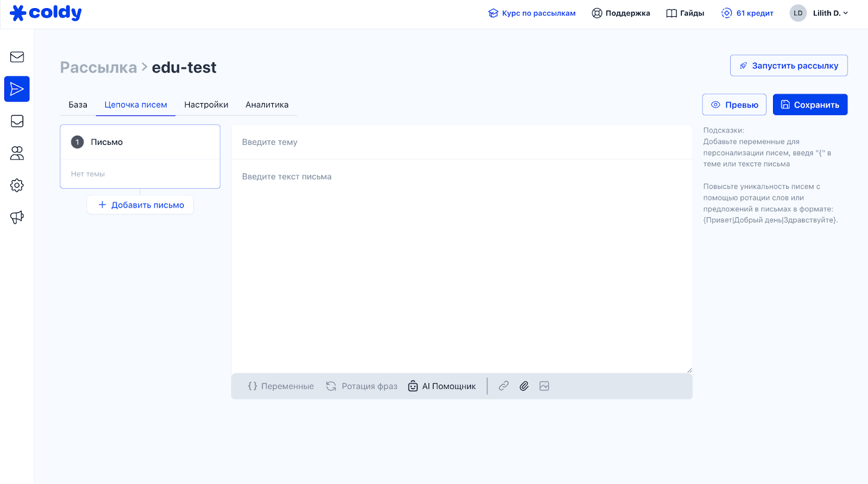Open the settings gear sidebar icon
The height and width of the screenshot is (484, 868).
tap(17, 186)
